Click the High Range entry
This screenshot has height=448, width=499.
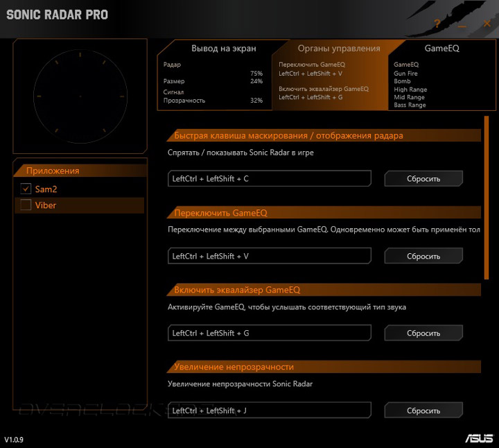click(x=410, y=89)
